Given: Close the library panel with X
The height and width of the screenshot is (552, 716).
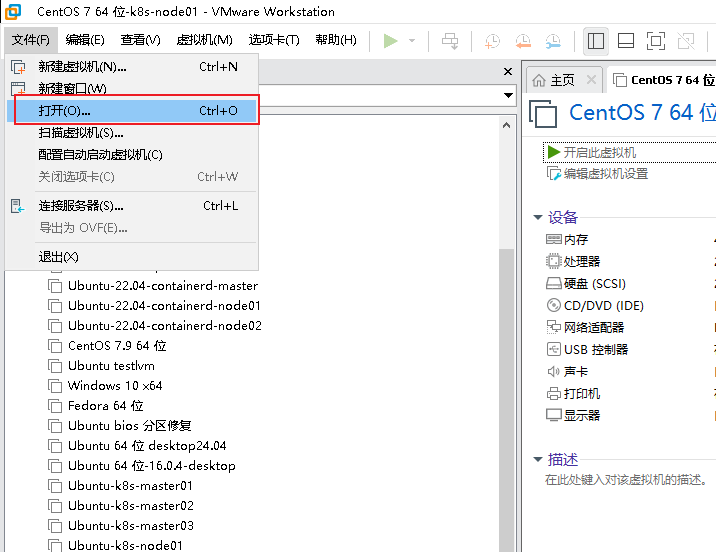Looking at the screenshot, I should tap(508, 72).
